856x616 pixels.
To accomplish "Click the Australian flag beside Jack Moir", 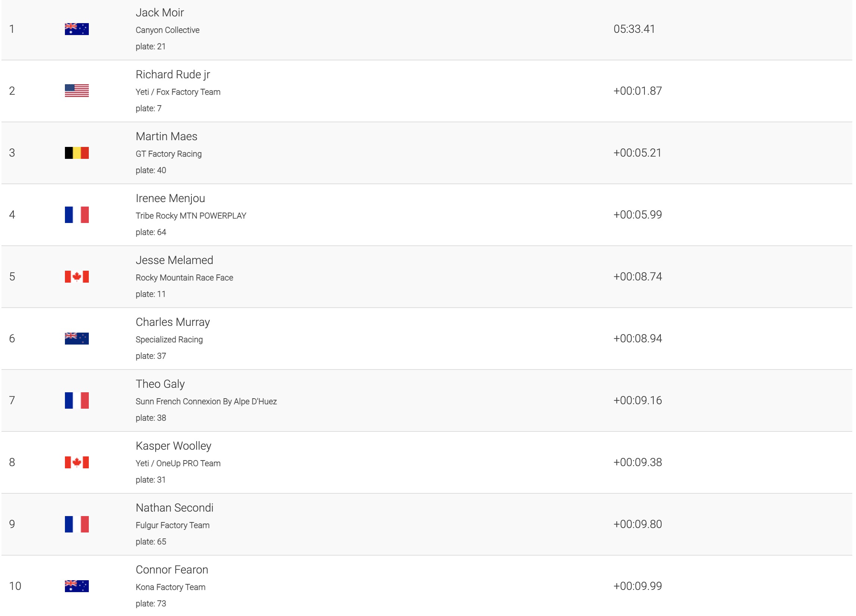I will (76, 29).
